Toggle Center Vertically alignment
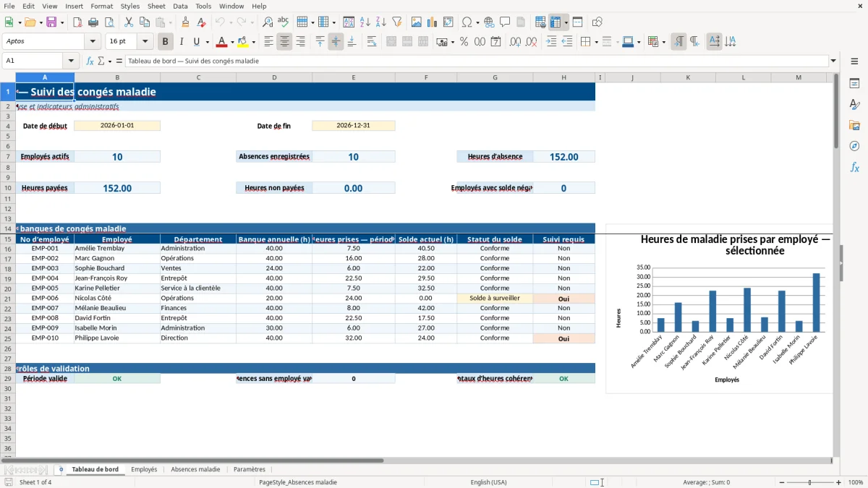The width and height of the screenshot is (868, 488). (x=336, y=42)
